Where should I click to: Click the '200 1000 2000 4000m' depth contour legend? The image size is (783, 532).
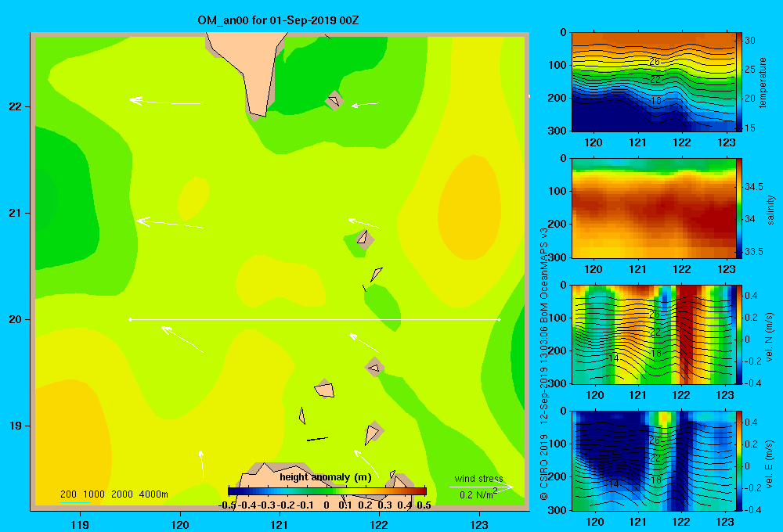[114, 494]
